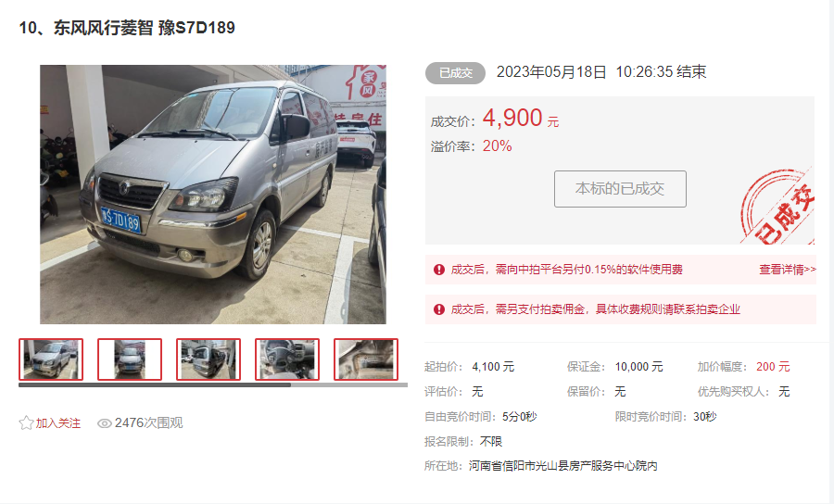Viewport: 834px width, 504px height.
Task: Select the fifth thumbnail close-up photo
Action: 366,359
